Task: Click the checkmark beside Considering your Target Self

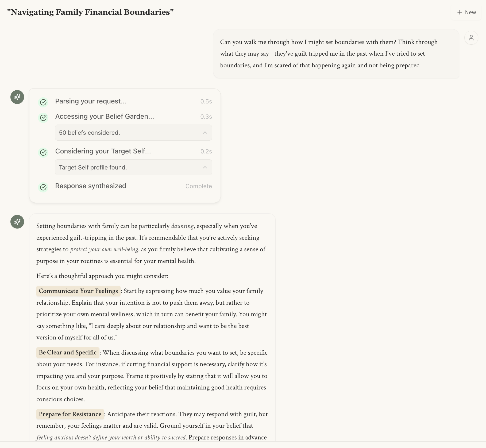Action: [x=43, y=152]
